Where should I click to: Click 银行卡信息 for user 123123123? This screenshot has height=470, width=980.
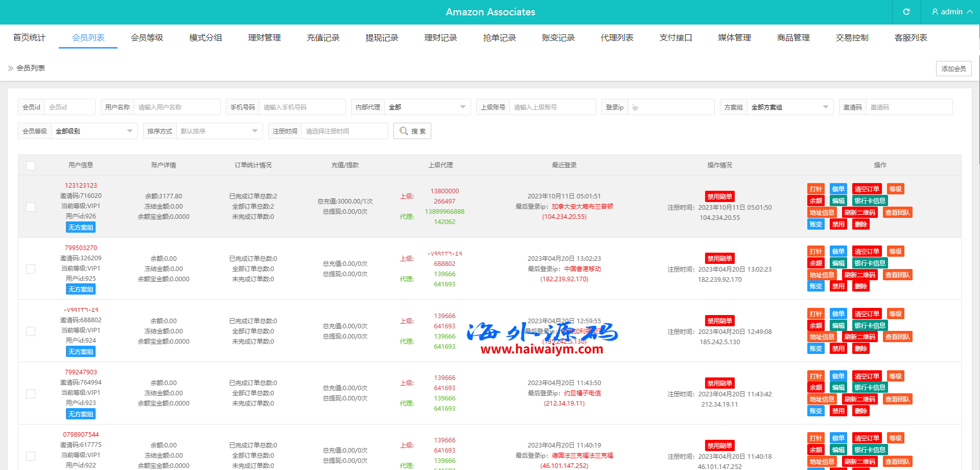[x=870, y=201]
